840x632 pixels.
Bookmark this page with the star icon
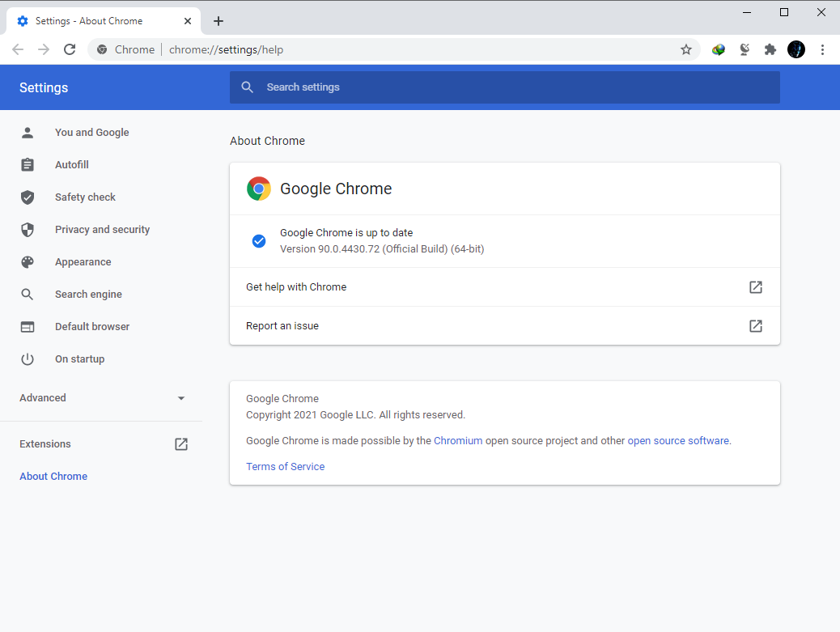(685, 50)
